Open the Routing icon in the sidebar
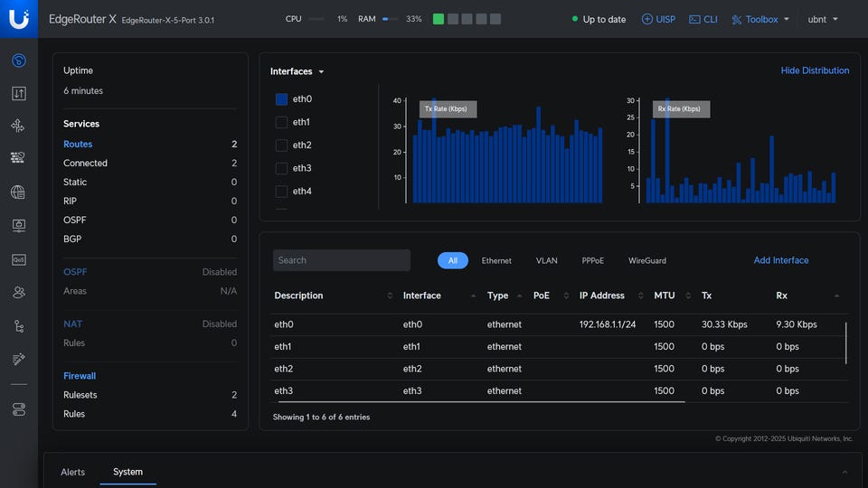This screenshot has width=868, height=488. tap(19, 126)
